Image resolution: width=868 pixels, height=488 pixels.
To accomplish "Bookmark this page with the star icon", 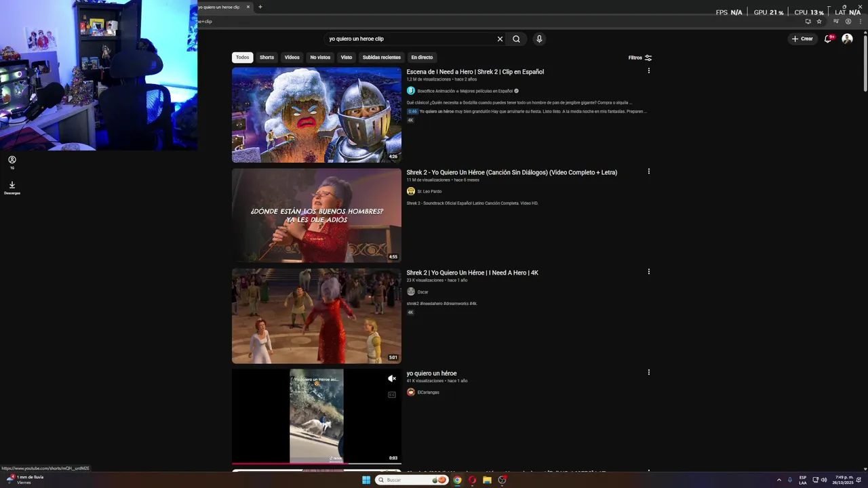I will pyautogui.click(x=818, y=21).
